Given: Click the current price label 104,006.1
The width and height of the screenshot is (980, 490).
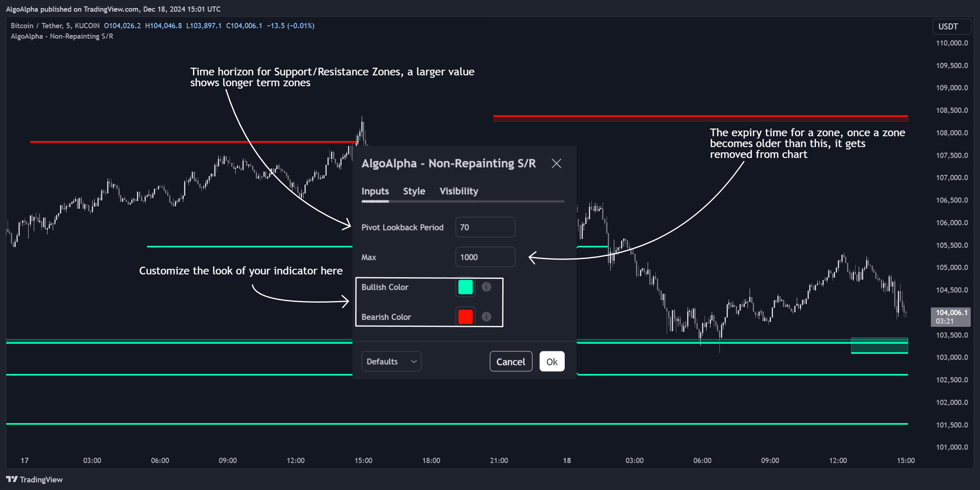Looking at the screenshot, I should (951, 316).
